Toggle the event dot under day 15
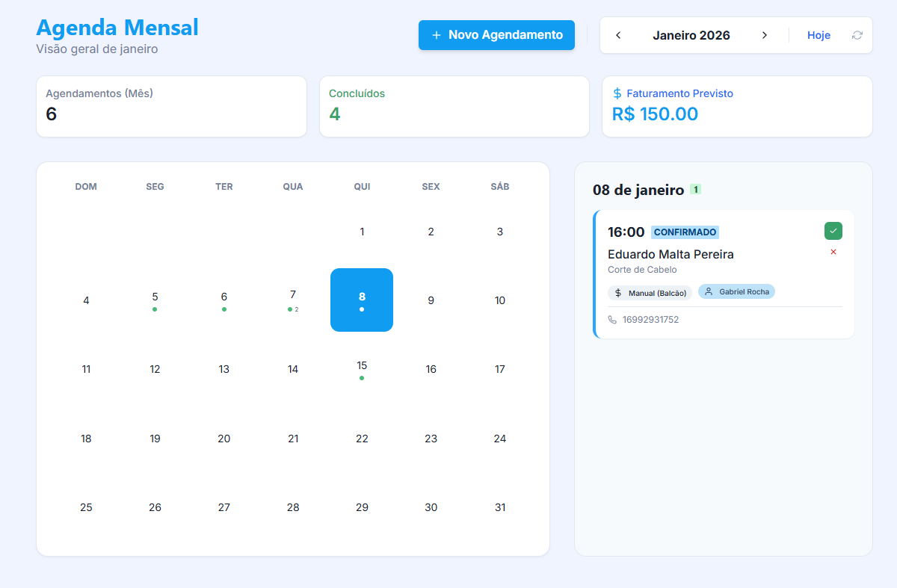Viewport: 897px width, 588px height. click(x=362, y=378)
